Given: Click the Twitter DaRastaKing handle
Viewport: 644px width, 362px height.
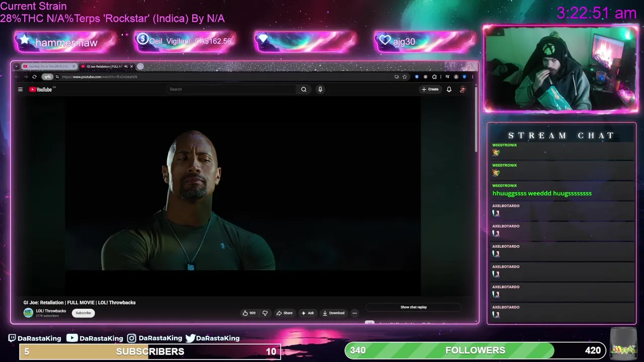Looking at the screenshot, I should point(212,338).
